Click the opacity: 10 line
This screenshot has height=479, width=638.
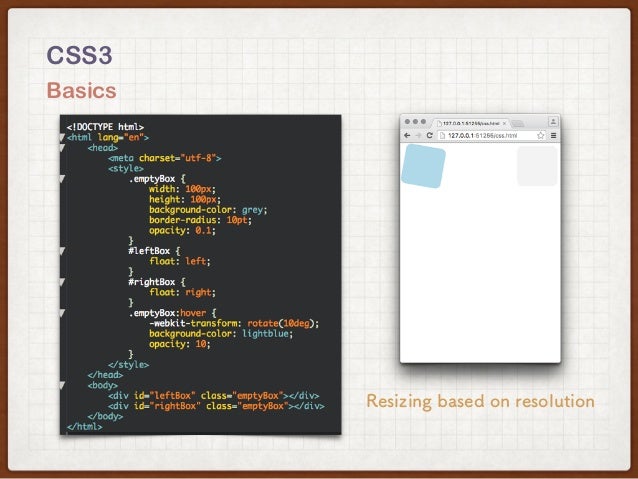coord(180,344)
